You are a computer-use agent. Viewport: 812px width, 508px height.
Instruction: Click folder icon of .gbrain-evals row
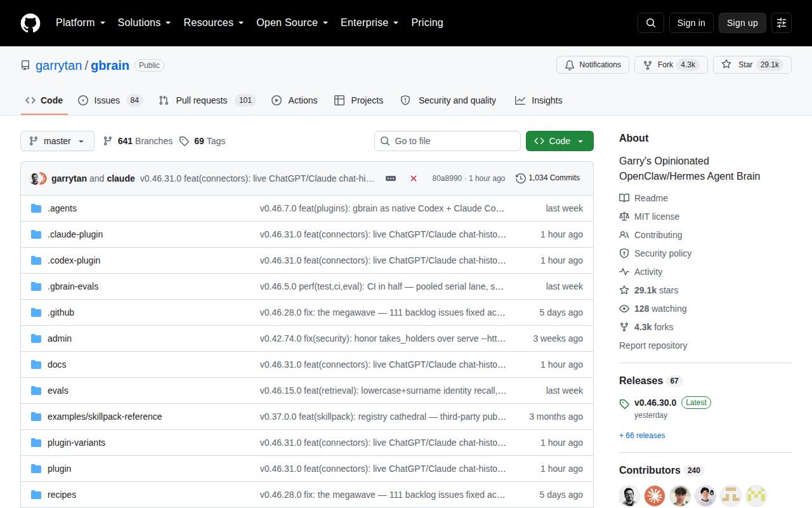click(x=36, y=286)
